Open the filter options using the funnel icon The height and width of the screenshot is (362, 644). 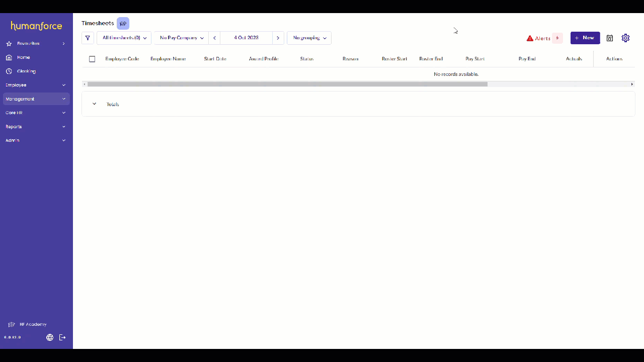(88, 38)
